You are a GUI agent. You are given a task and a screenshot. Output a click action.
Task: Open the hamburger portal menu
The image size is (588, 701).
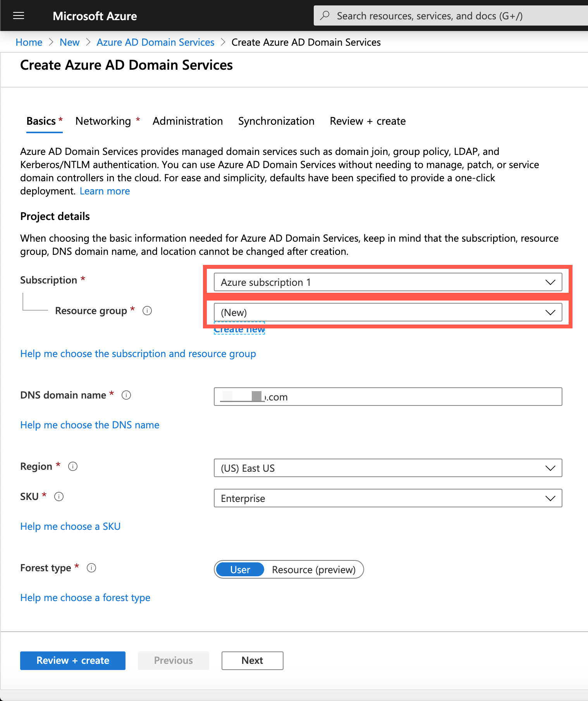tap(19, 15)
